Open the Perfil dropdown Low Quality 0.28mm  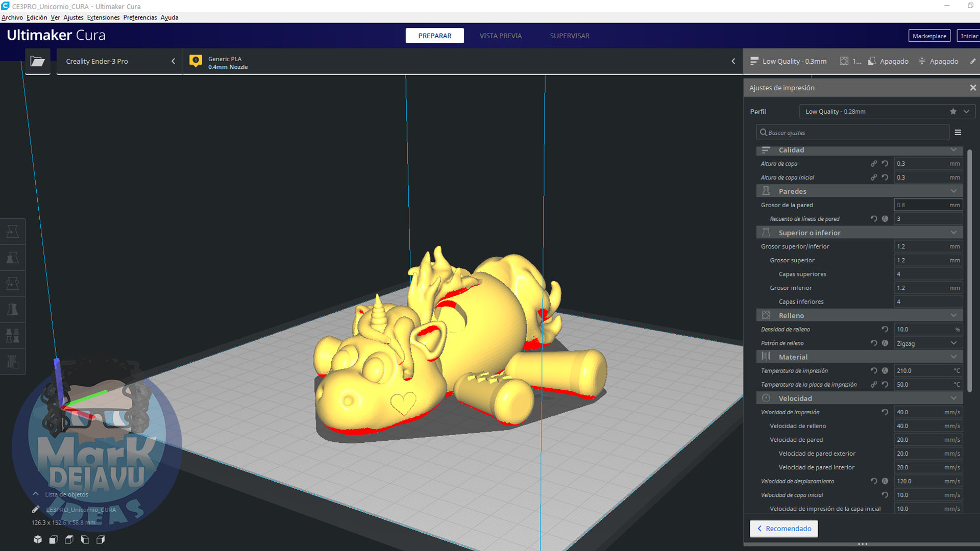[887, 112]
